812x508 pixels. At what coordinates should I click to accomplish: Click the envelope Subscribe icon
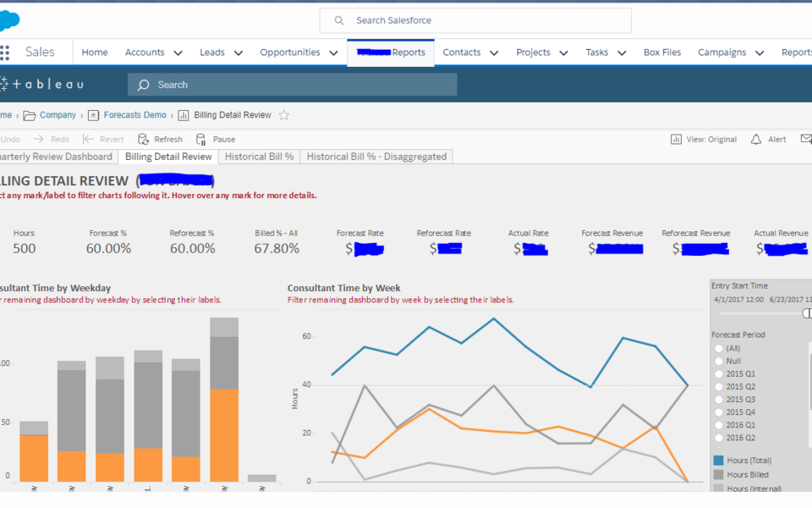[x=806, y=138]
